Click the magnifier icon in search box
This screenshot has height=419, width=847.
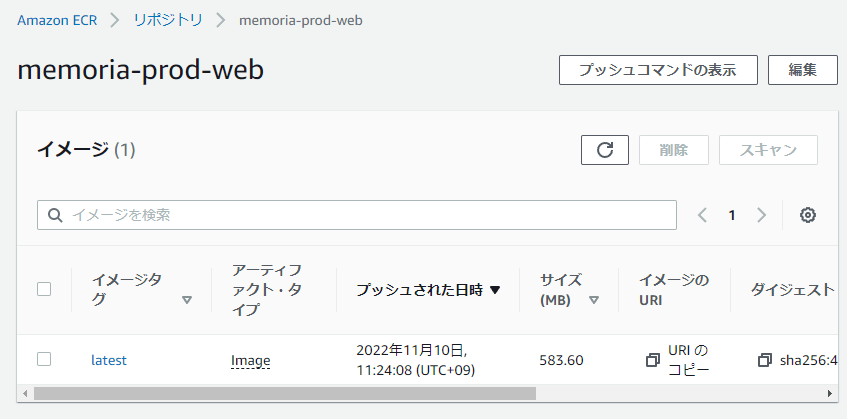55,215
